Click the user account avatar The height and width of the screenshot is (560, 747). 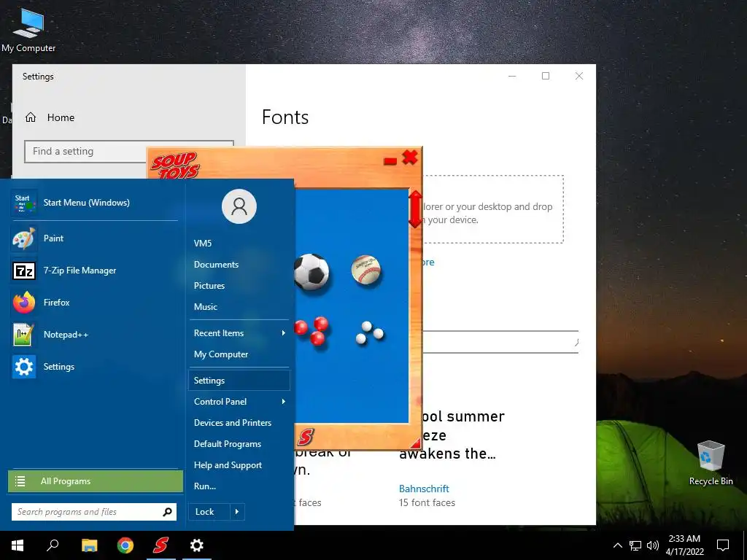tap(239, 206)
